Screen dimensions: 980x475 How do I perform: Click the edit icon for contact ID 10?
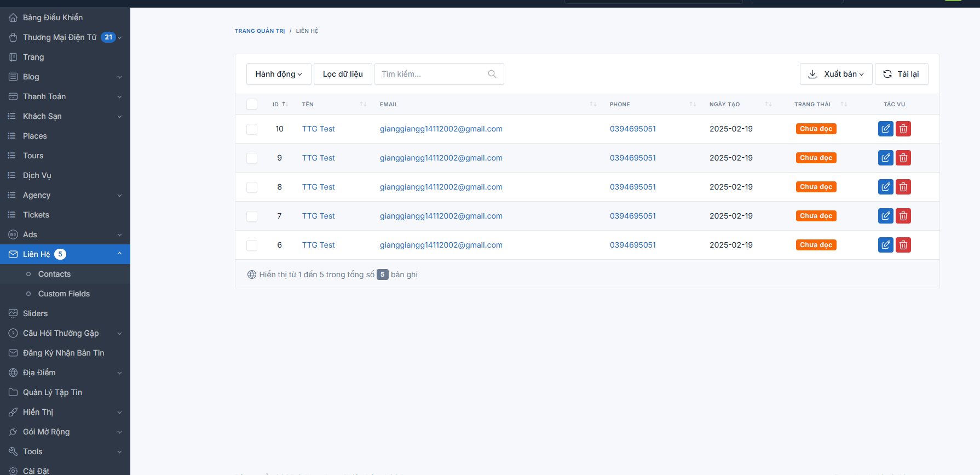885,129
